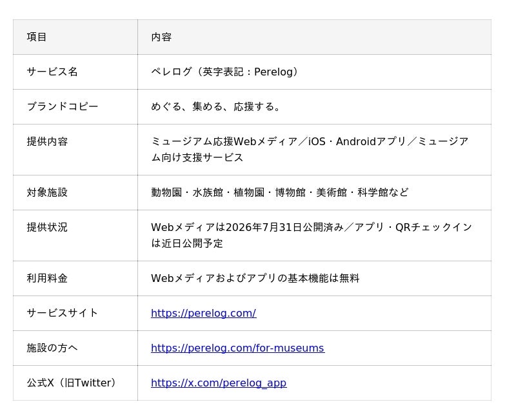
Task: Click the '施設の方へ' label cell
Action: (75, 348)
